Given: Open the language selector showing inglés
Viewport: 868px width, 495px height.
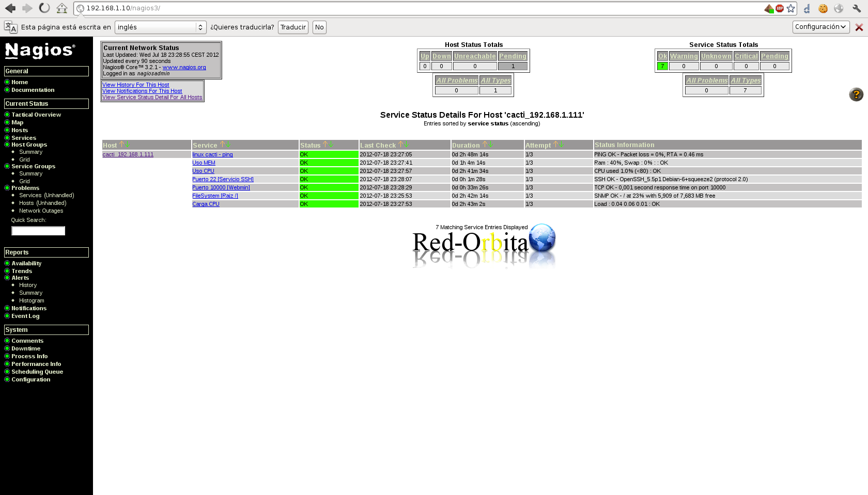Looking at the screenshot, I should pyautogui.click(x=160, y=27).
